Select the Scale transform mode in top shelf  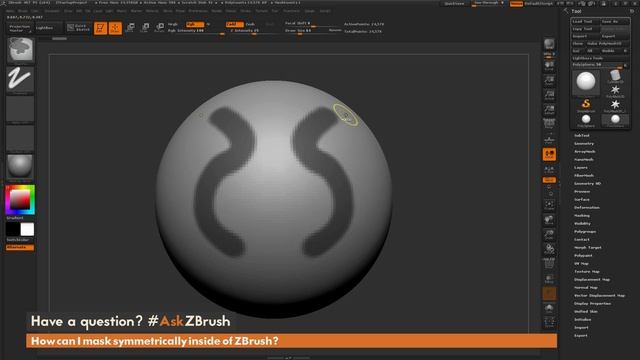[145, 28]
